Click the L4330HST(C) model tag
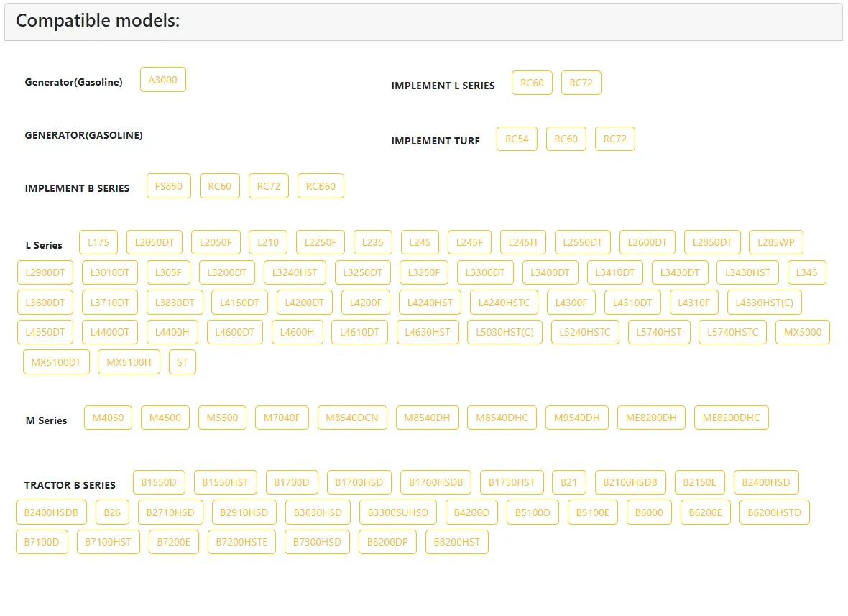The height and width of the screenshot is (616, 848). click(x=764, y=303)
